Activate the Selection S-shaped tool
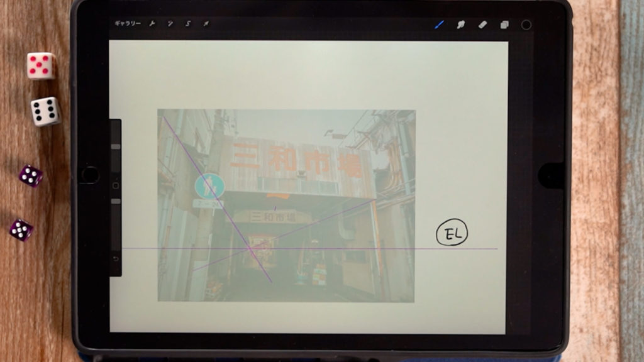 pos(188,24)
